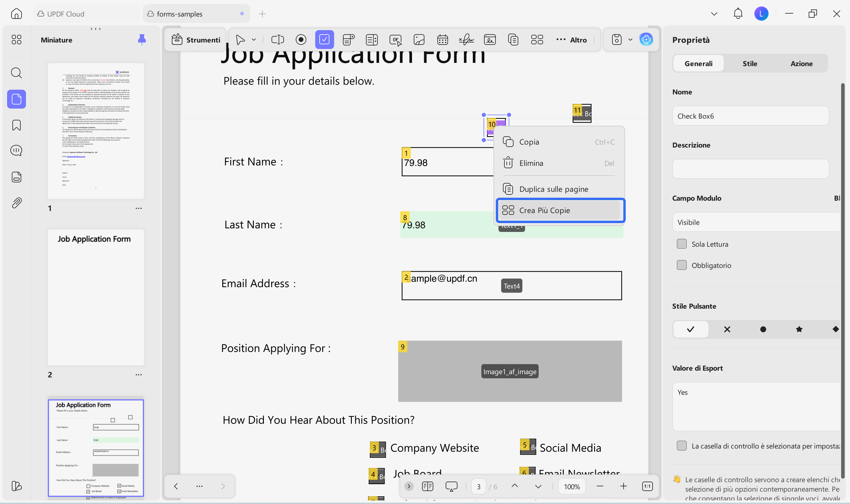This screenshot has height=504, width=850.
Task: Open the user profile avatar L
Action: 761,14
